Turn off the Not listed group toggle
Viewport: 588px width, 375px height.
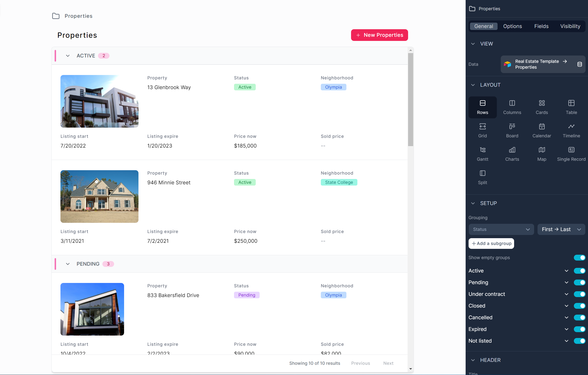[x=579, y=341]
